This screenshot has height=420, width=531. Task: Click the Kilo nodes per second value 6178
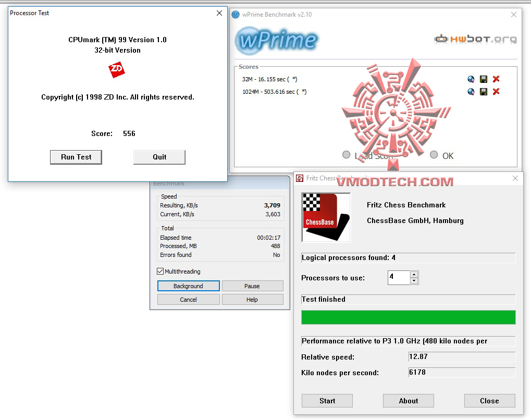[x=462, y=372]
